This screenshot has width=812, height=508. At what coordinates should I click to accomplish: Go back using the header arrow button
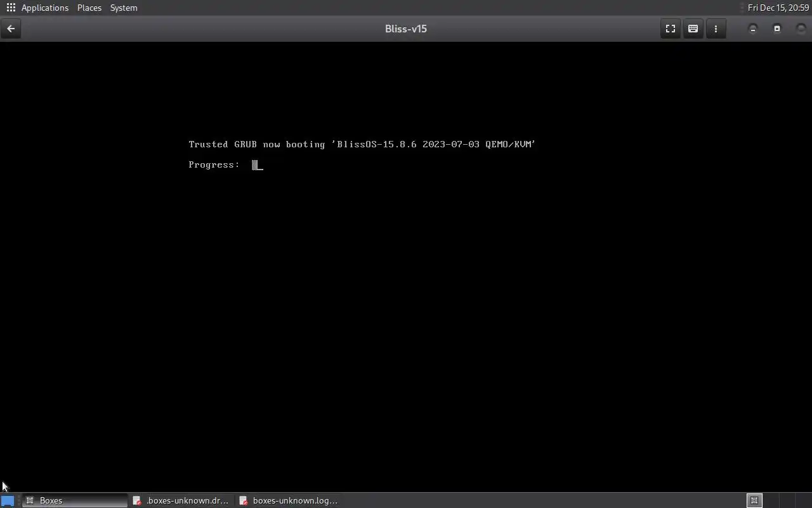click(x=11, y=29)
